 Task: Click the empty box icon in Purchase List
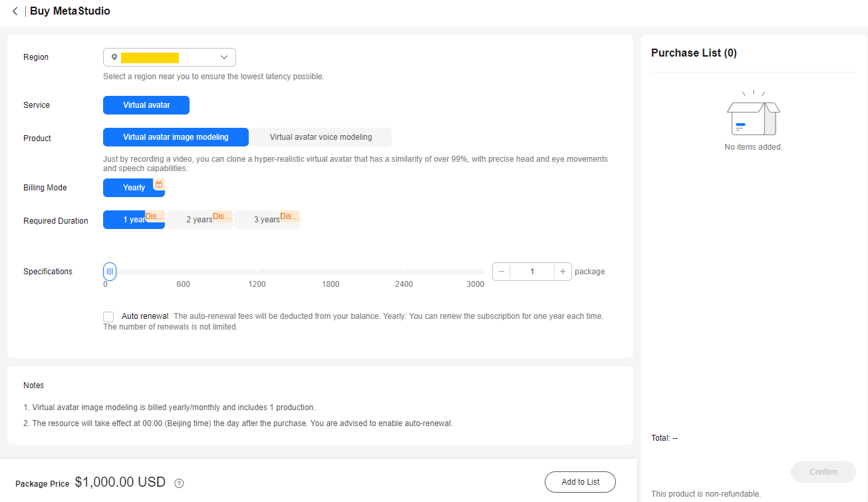point(753,113)
